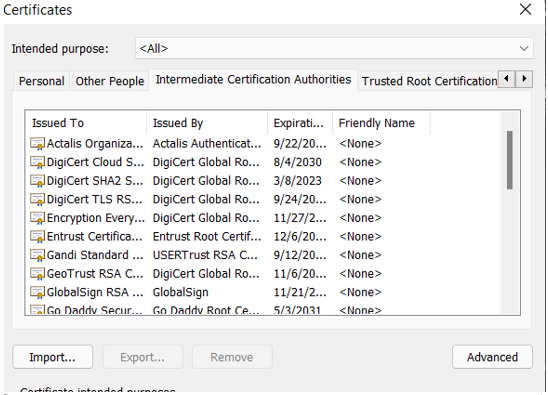Select the DigiCert Cloud Services certificate icon
This screenshot has width=548, height=395.
click(x=37, y=162)
